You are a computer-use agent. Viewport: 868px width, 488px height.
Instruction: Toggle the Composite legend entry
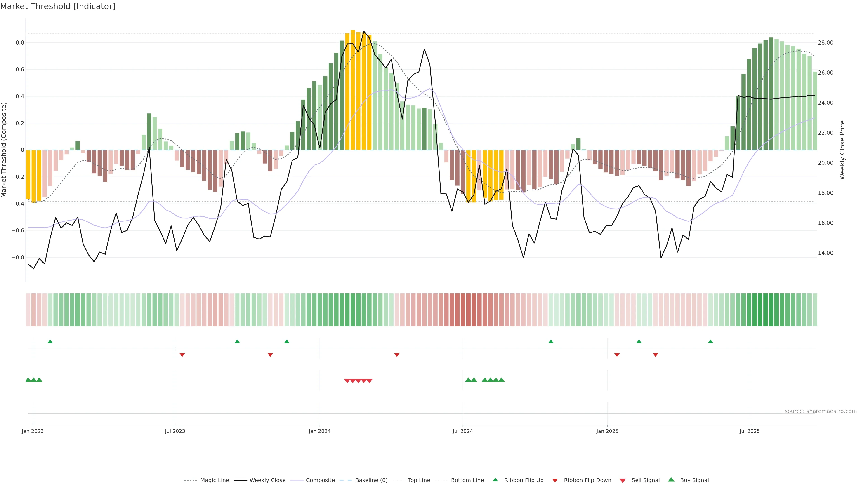pyautogui.click(x=320, y=480)
